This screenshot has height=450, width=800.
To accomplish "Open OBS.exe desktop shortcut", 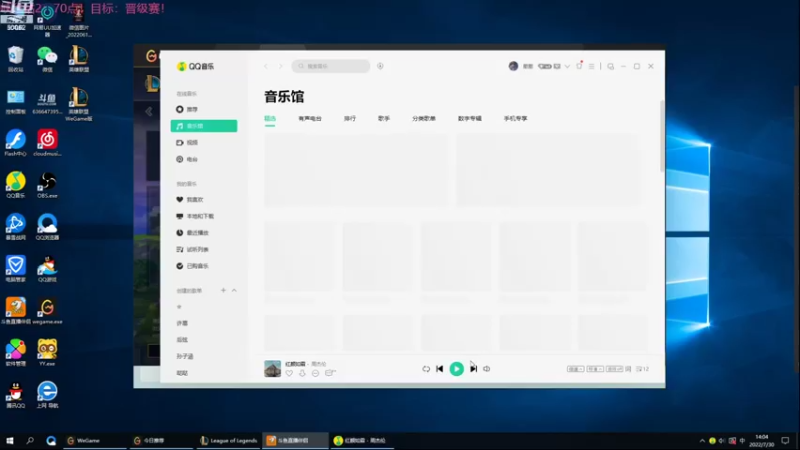I will (x=47, y=185).
